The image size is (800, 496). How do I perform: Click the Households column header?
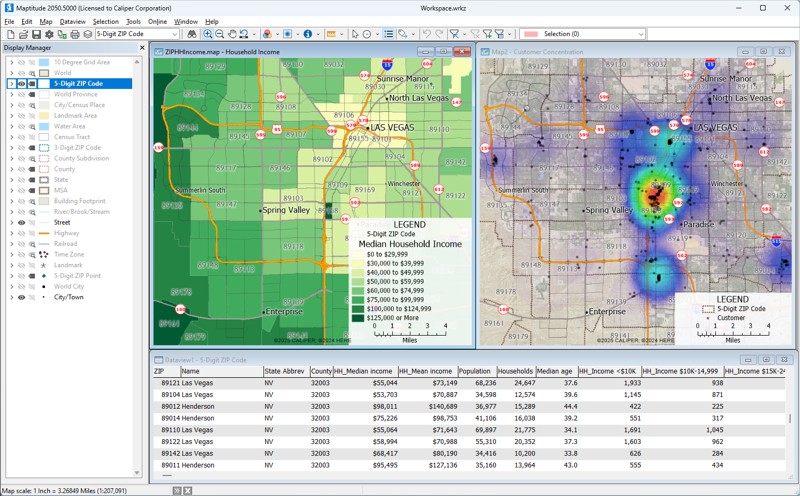point(516,371)
